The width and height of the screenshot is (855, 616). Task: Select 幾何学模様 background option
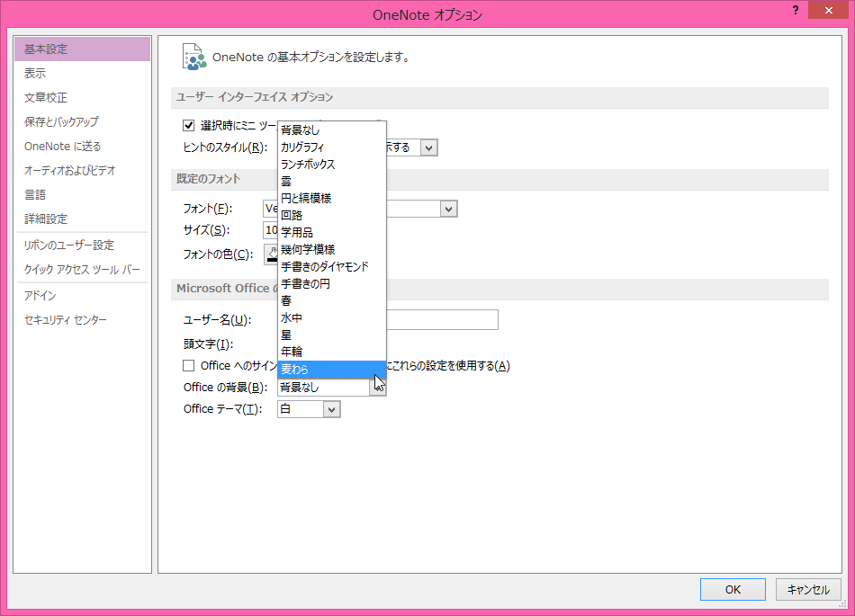point(332,249)
